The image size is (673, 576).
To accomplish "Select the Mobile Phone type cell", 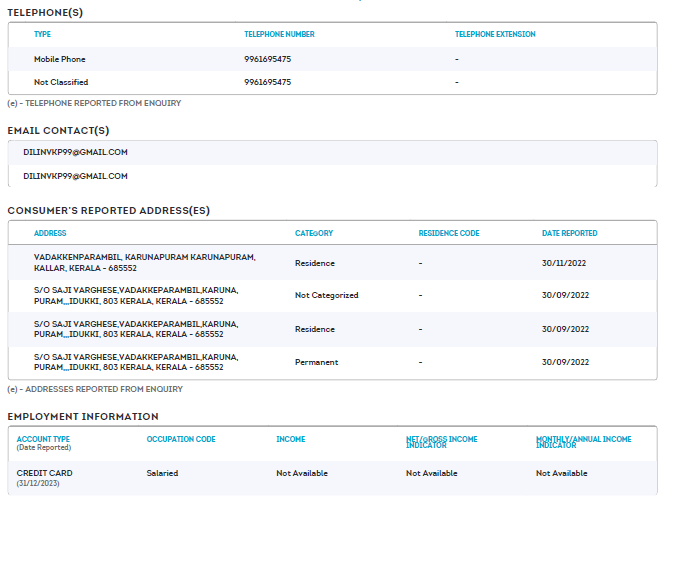I will click(x=60, y=59).
